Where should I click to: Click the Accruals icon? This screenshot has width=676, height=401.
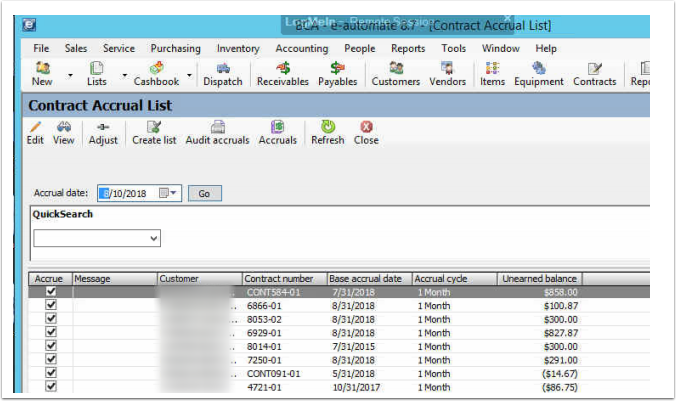[278, 133]
